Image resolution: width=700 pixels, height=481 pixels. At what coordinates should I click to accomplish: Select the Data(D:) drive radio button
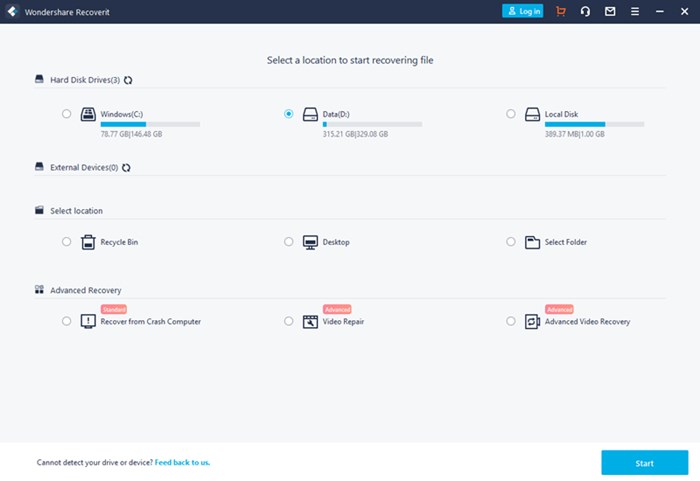289,114
